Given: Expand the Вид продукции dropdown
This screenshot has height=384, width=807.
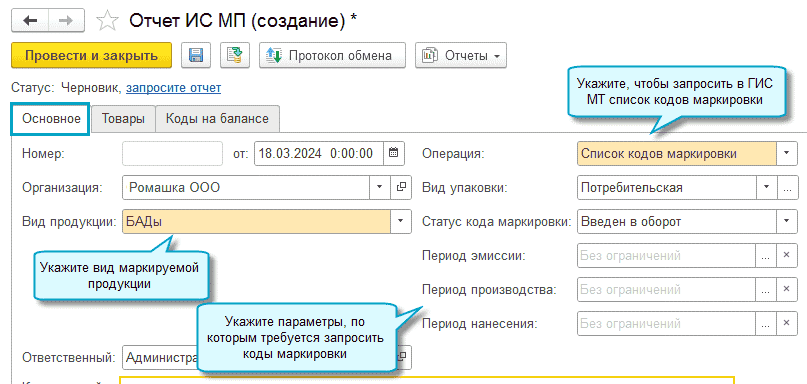Looking at the screenshot, I should (x=400, y=221).
